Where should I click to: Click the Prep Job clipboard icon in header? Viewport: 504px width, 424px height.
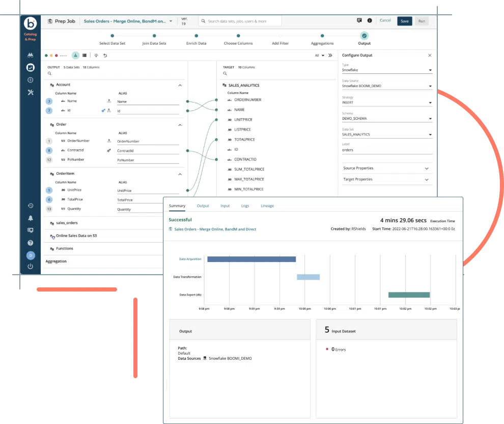[50, 21]
